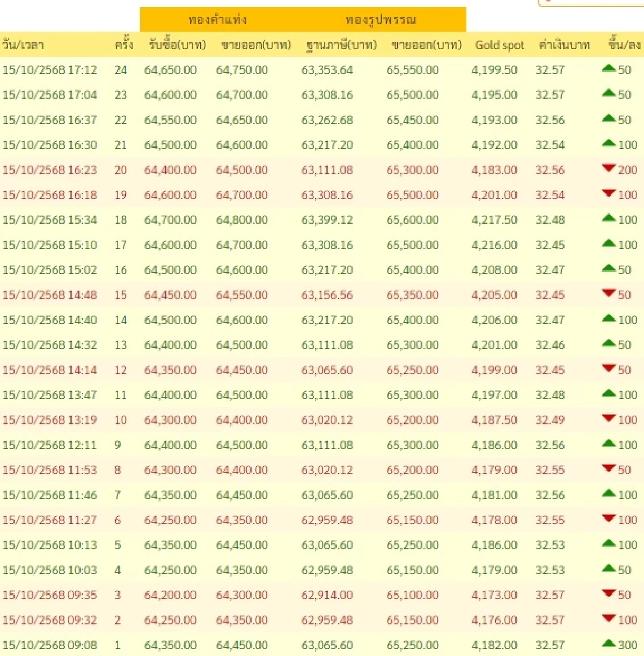Click the green up arrow in the 15:34 row
Image resolution: width=644 pixels, height=656 pixels.
(x=609, y=218)
